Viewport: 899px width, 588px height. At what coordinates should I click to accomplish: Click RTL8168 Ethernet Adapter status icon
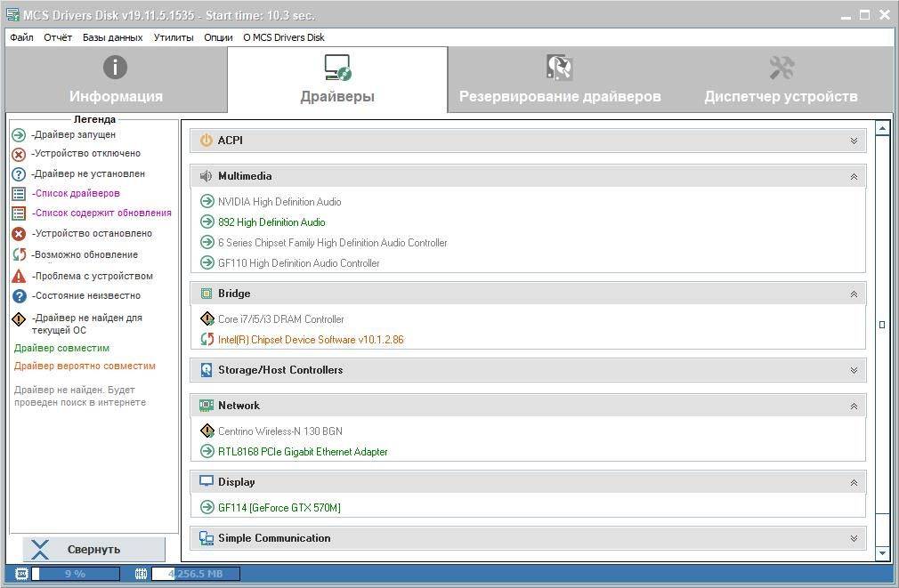click(x=207, y=451)
